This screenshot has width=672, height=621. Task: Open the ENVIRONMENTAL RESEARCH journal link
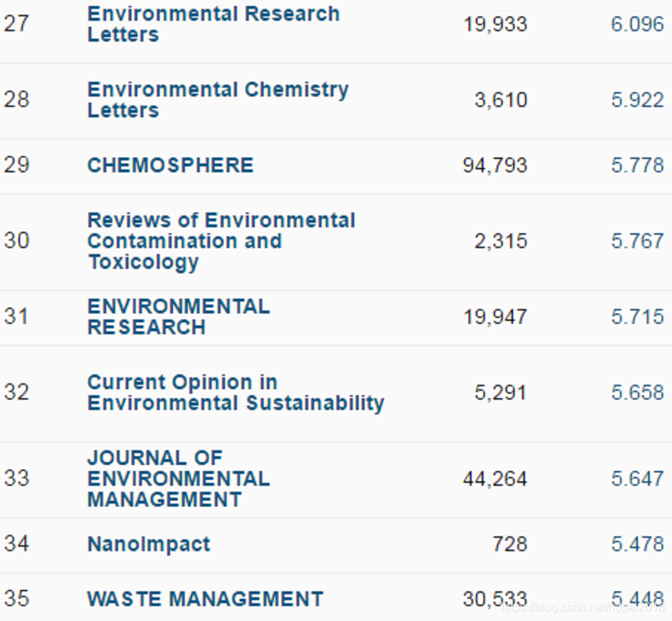click(178, 317)
